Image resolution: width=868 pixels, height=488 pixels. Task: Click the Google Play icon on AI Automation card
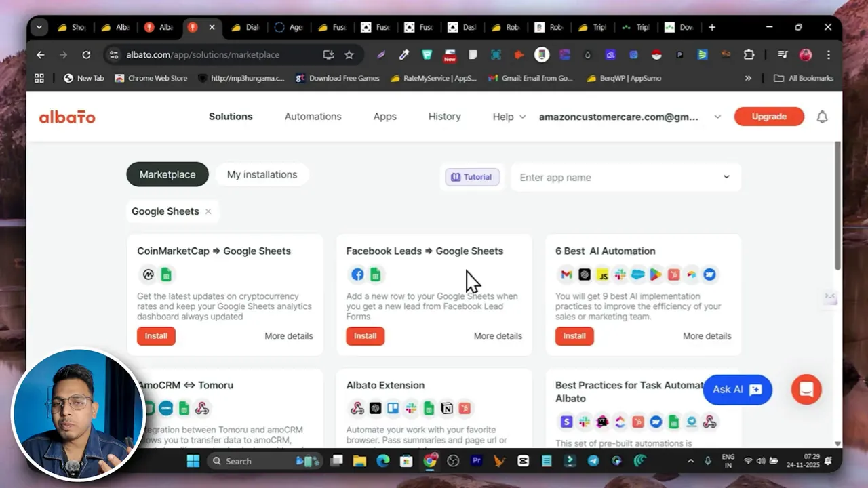click(656, 274)
